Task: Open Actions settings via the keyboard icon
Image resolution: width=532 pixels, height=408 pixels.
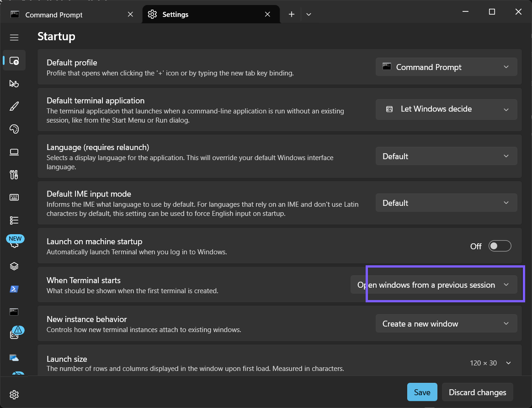Action: pyautogui.click(x=14, y=198)
